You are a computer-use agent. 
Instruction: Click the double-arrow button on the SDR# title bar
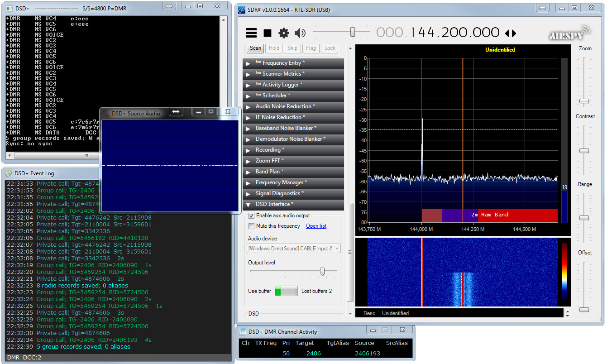point(543,8)
